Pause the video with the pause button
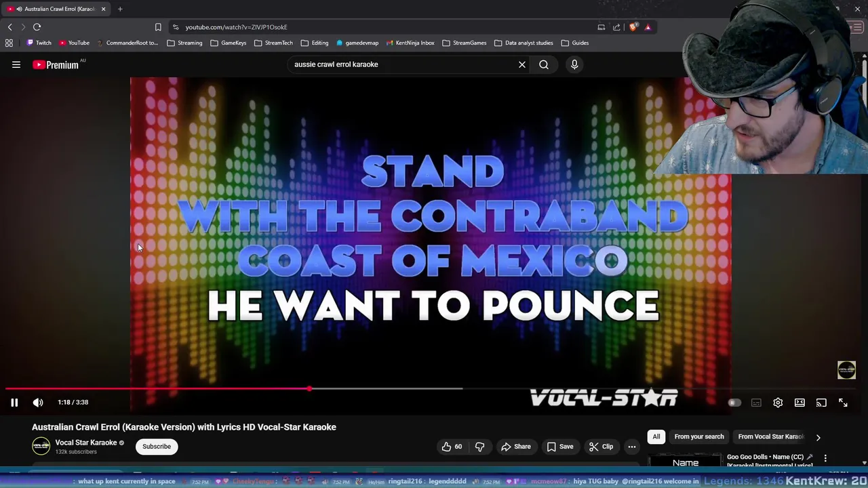868x488 pixels. coord(14,403)
